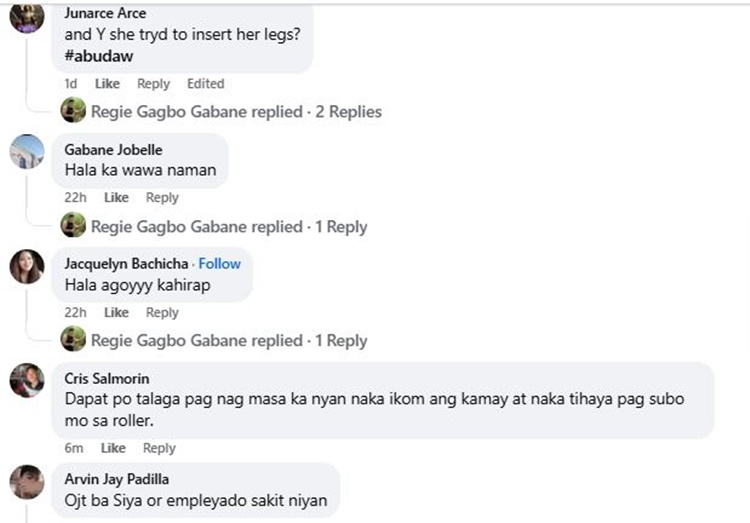Click Regie's avatar under Junarce's comment
750x523 pixels.
point(73,112)
